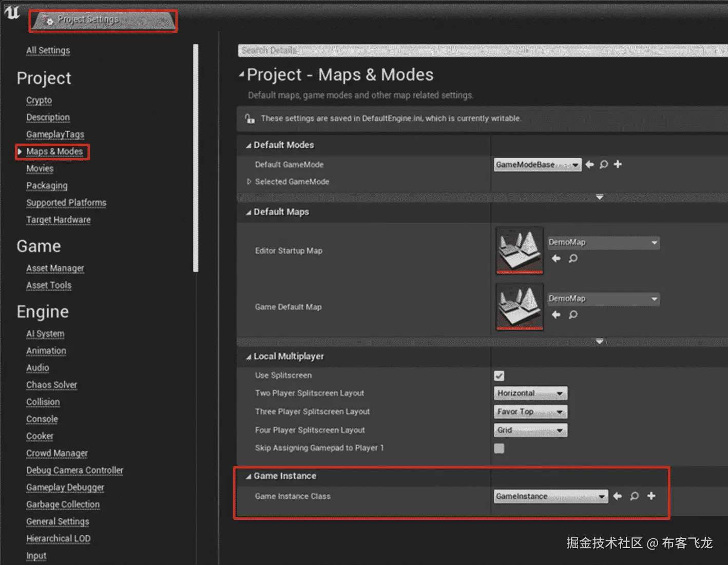The image size is (728, 565).
Task: Open Hierarchical LOD settings
Action: pyautogui.click(x=58, y=538)
